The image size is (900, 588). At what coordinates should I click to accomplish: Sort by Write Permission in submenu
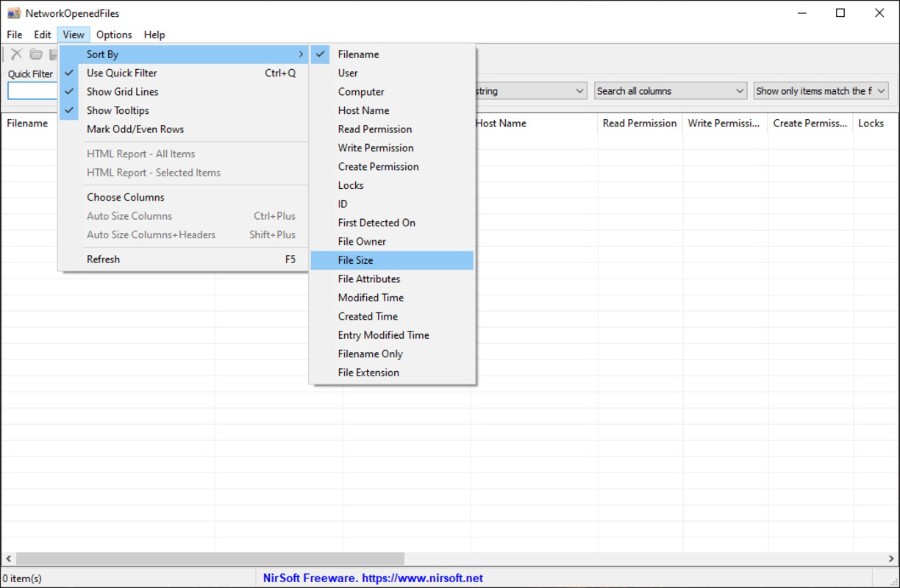(x=392, y=148)
